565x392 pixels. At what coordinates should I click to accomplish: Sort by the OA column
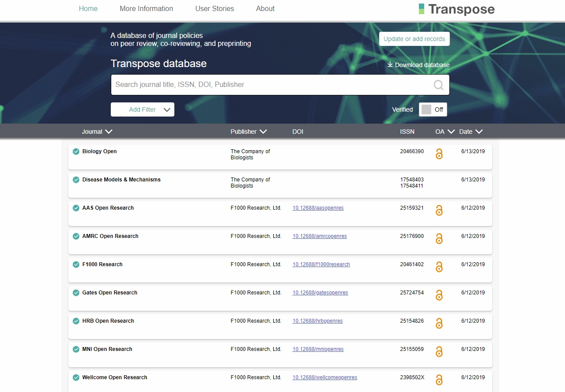tap(445, 132)
